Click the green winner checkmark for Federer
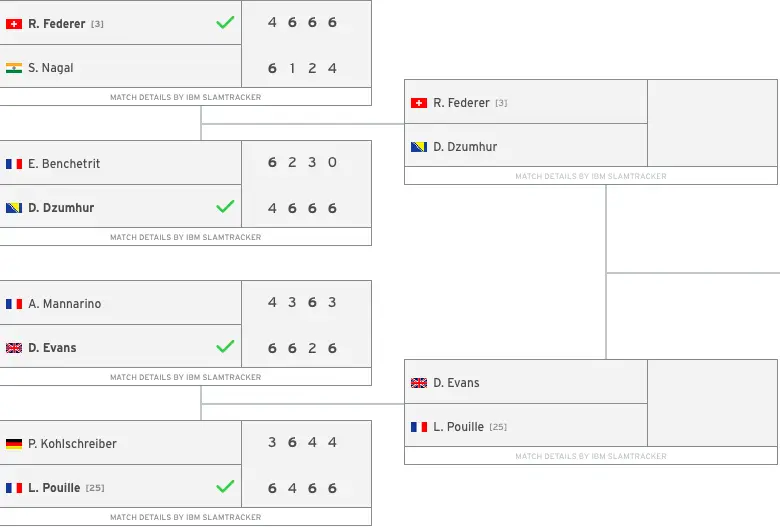The image size is (780, 527). tap(225, 22)
